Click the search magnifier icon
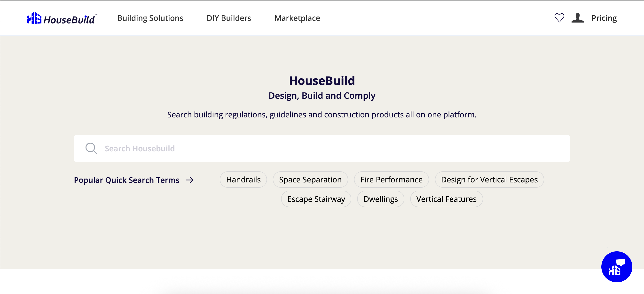This screenshot has width=644, height=294. (x=91, y=148)
